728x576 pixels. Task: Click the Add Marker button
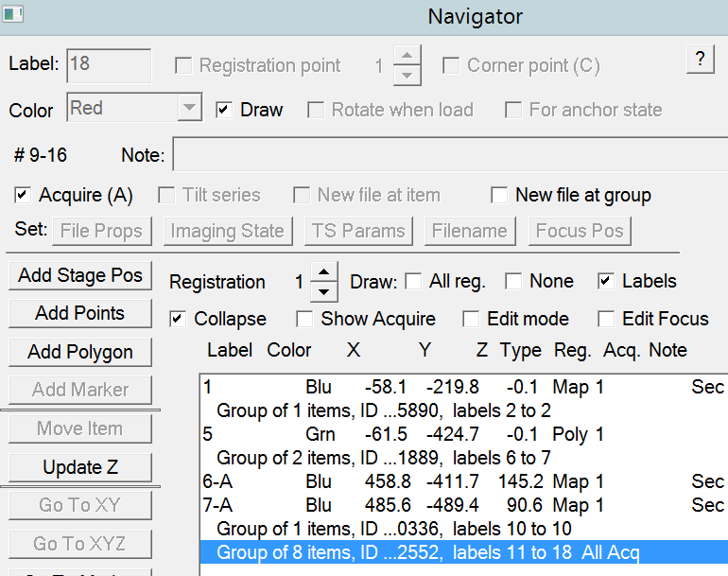[x=80, y=390]
